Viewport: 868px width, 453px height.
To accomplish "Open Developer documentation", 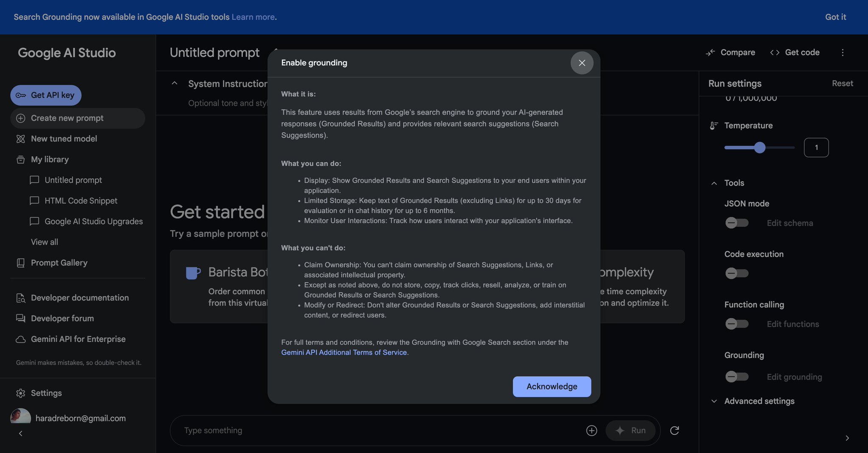I will [80, 298].
